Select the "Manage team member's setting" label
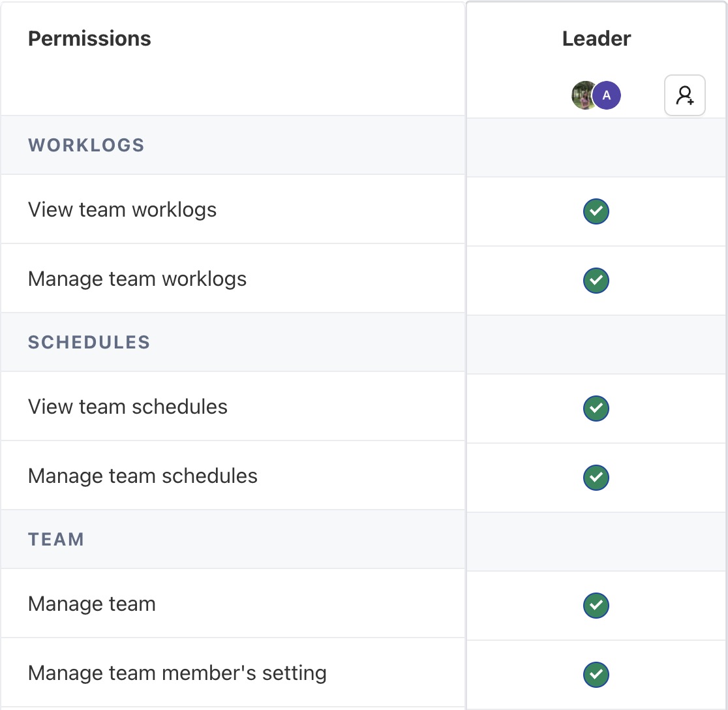Viewport: 728px width, 710px height. [x=177, y=673]
